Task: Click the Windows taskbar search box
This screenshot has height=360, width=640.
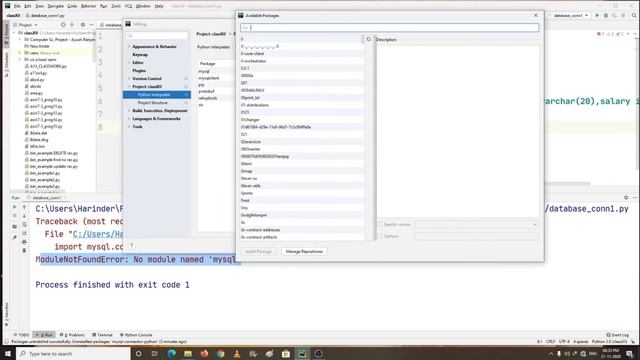Action: (x=73, y=353)
